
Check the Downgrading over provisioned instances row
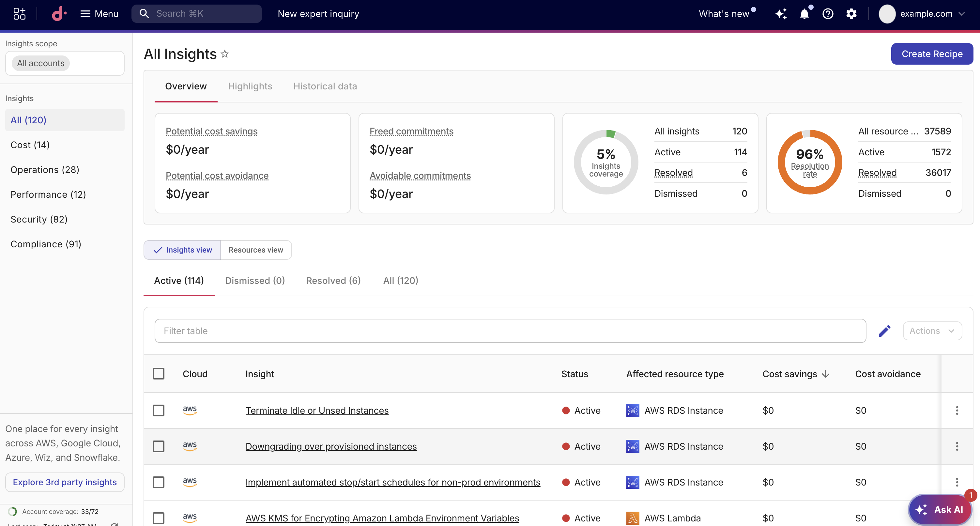click(159, 446)
